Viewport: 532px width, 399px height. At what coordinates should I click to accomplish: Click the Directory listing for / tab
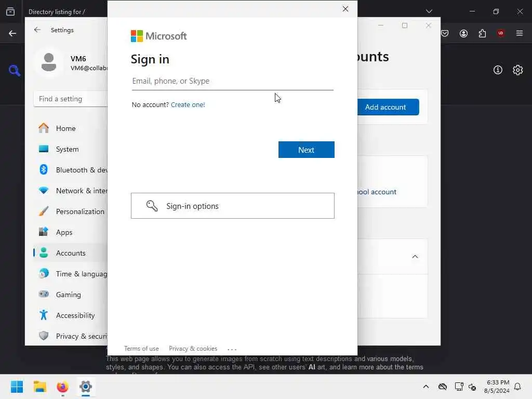click(57, 12)
